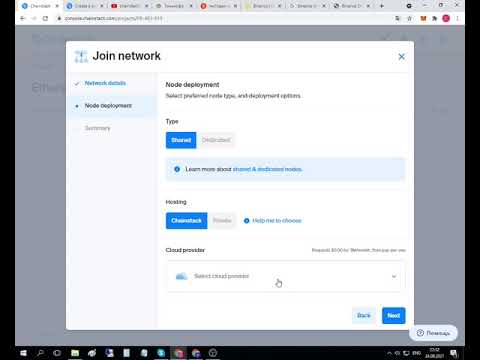Screen dimensions: 480x360
Task: Click the Next button
Action: 393,315
